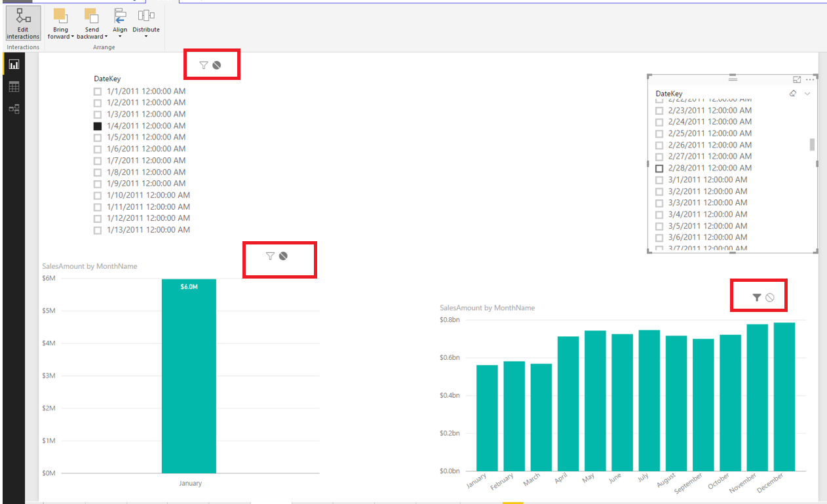Check 2/25/2011 in right slicer
The height and width of the screenshot is (504, 827).
(659, 134)
